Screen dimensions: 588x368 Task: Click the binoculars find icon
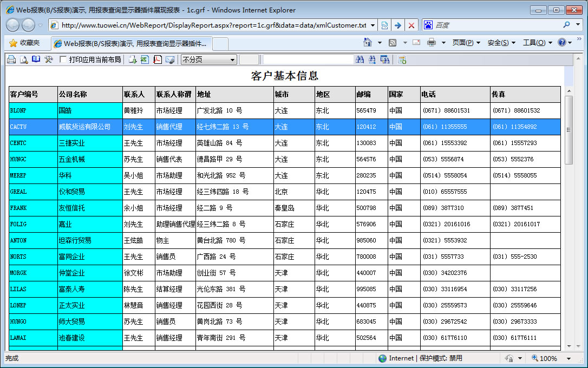[360, 60]
